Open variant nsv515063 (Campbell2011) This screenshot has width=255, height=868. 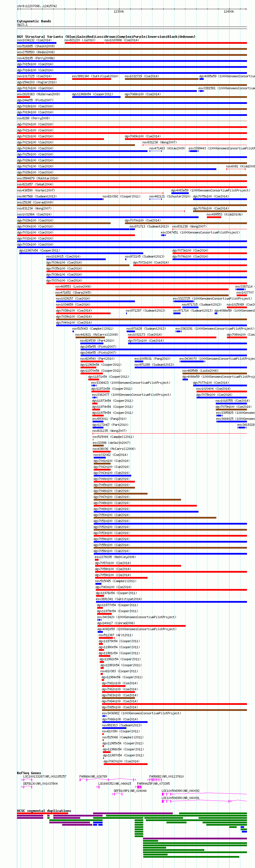pyautogui.click(x=93, y=329)
